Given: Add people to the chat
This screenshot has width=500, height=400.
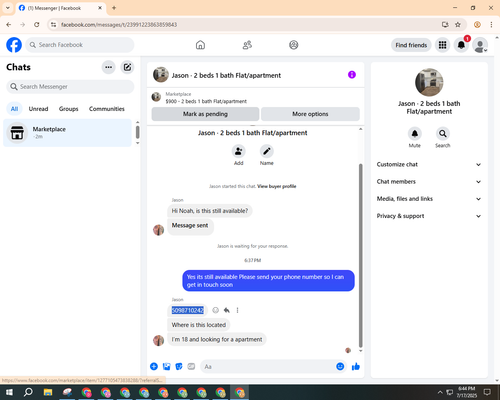Looking at the screenshot, I should pyautogui.click(x=239, y=151).
